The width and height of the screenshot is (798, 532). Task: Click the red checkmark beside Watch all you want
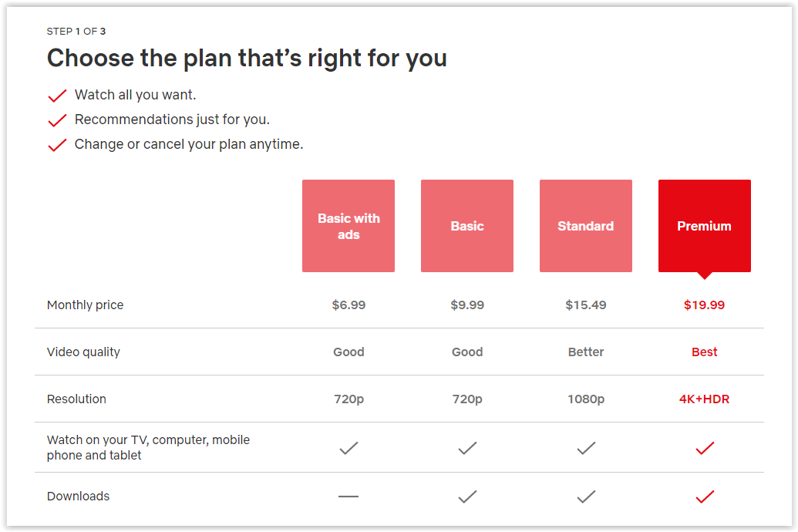point(57,96)
